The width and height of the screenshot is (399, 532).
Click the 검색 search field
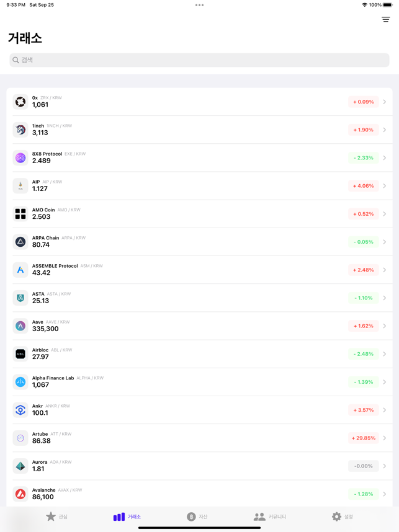tap(199, 60)
